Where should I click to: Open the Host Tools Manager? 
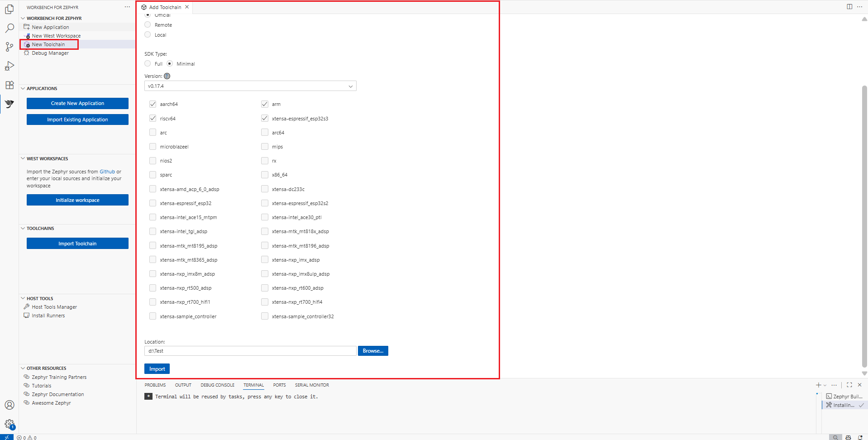tap(54, 306)
